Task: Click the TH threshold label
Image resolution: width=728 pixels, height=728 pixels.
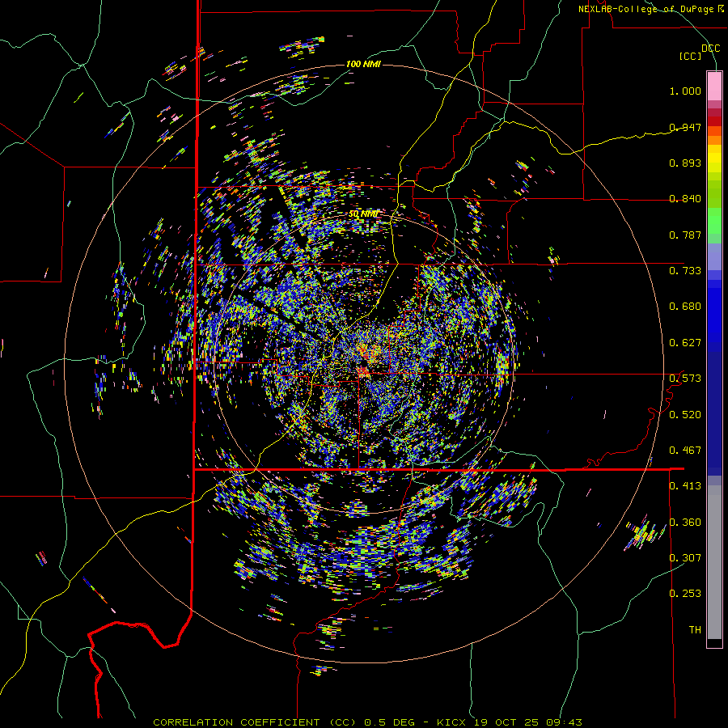Action: coord(695,629)
